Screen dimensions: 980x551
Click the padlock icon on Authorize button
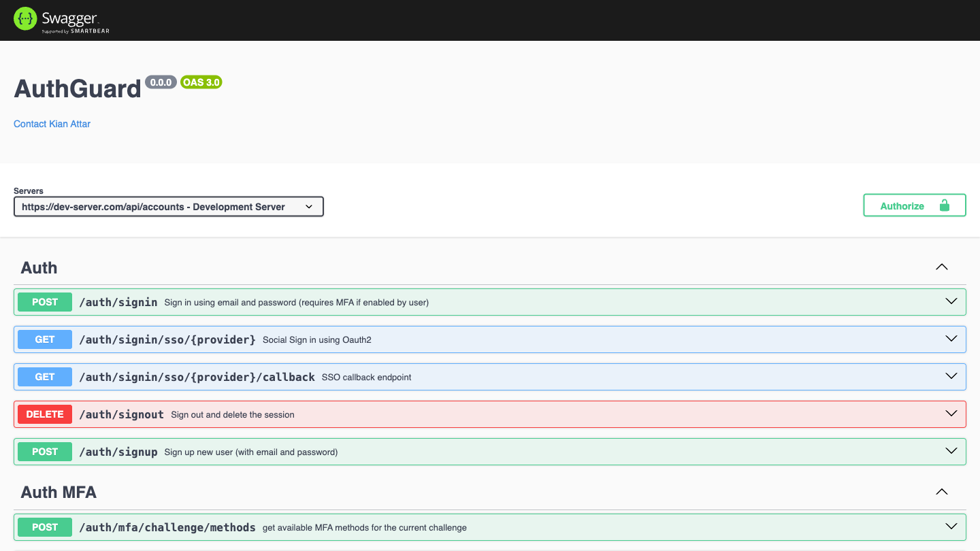click(944, 205)
